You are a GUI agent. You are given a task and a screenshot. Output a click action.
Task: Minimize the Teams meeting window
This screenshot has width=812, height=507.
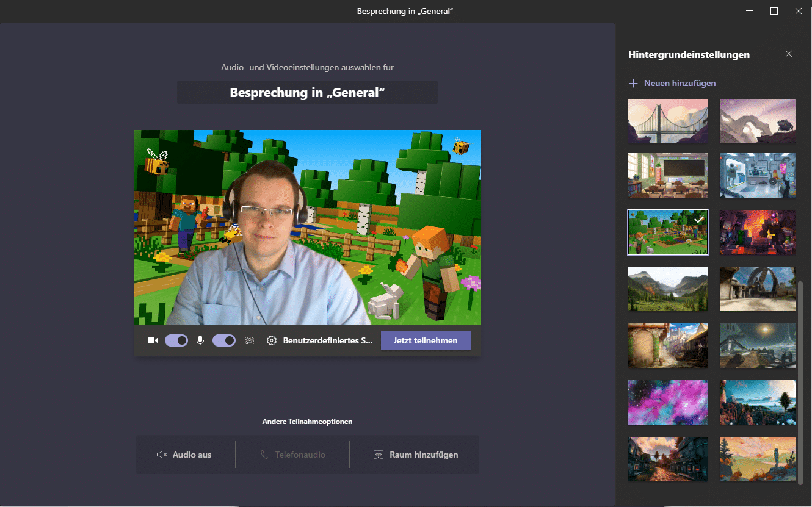750,11
